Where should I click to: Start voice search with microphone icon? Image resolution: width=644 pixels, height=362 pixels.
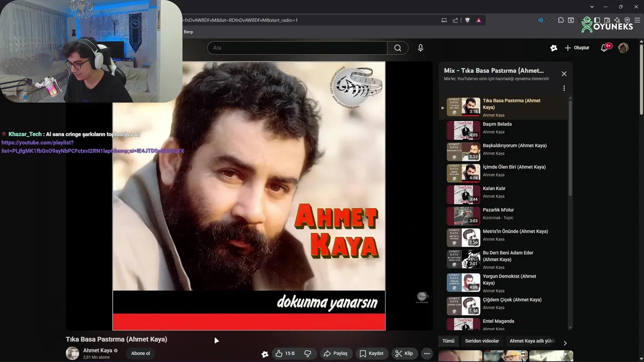(421, 48)
